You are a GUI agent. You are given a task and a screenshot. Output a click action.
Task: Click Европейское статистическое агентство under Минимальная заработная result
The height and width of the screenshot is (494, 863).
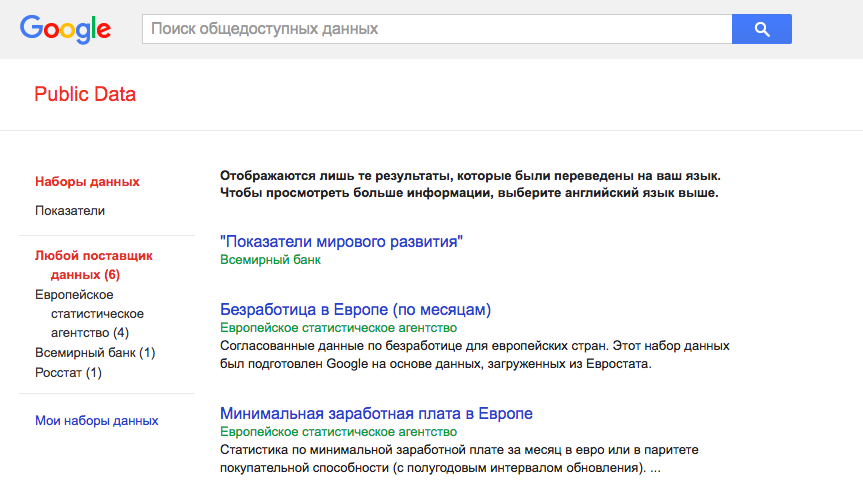coord(338,432)
